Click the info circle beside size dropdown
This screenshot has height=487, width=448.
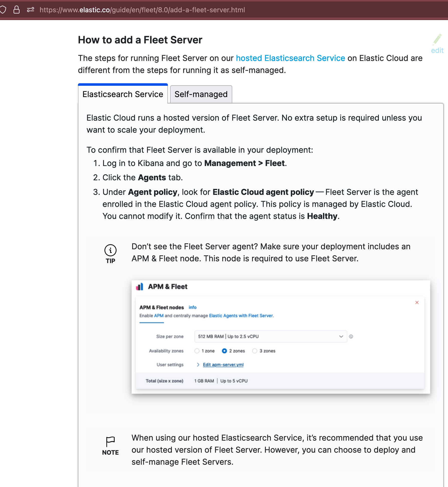pyautogui.click(x=352, y=336)
